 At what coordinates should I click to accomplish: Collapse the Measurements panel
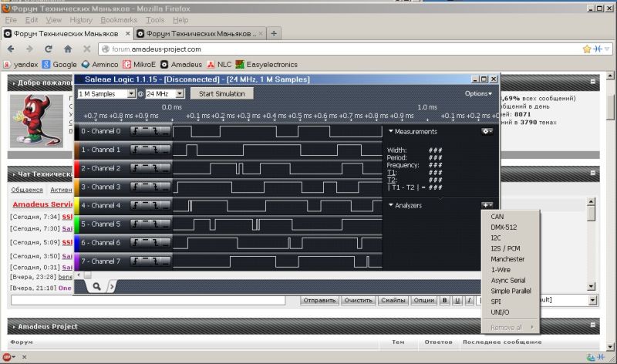coord(391,132)
